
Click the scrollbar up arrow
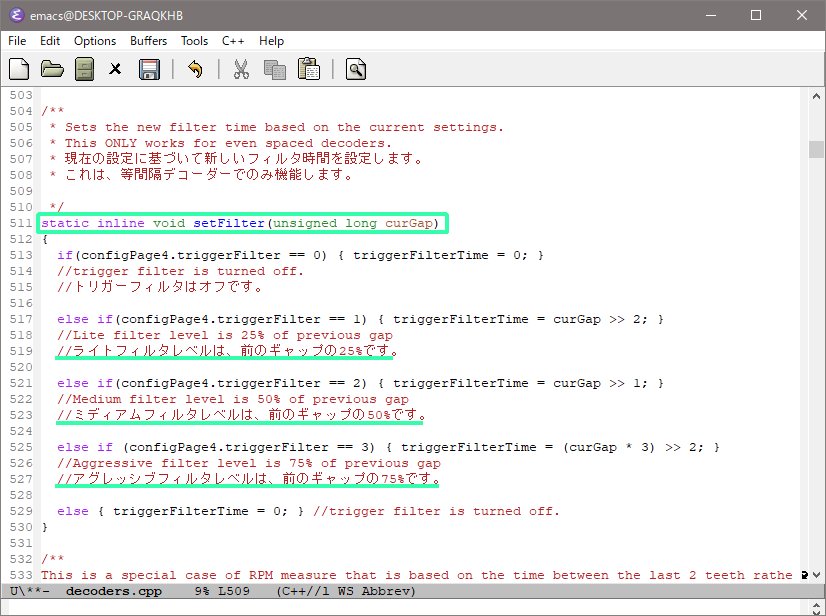[x=816, y=96]
